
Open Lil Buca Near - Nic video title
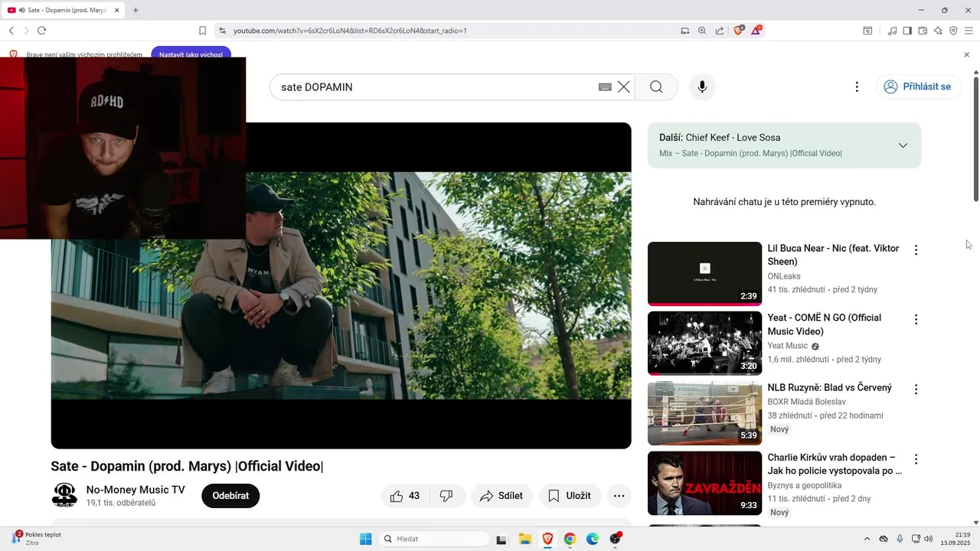833,255
